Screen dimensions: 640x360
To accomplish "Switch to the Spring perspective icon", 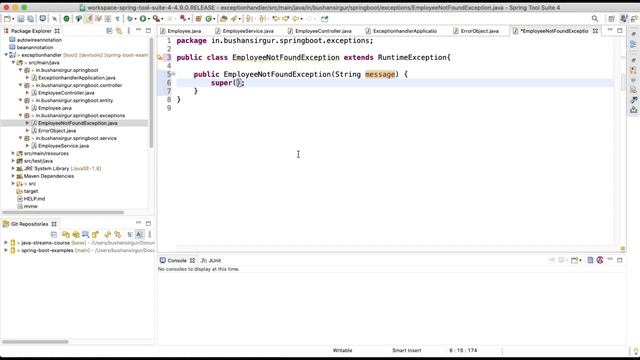I will pos(624,19).
